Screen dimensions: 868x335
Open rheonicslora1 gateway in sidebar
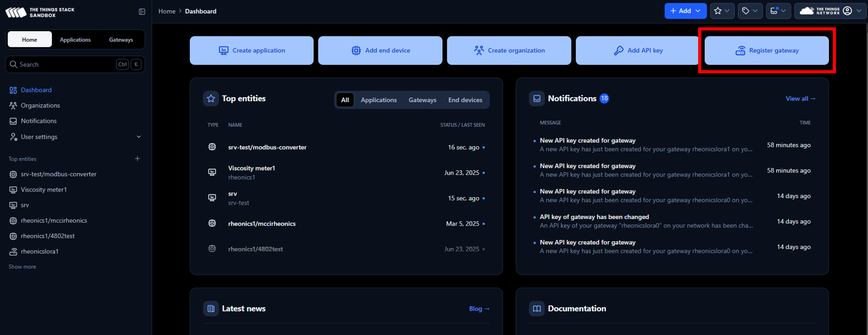[39, 251]
